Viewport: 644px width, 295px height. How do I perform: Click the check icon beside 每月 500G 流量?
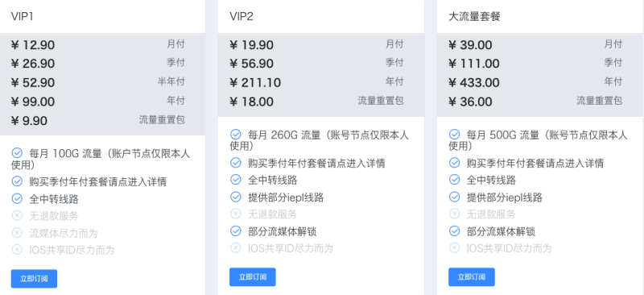[454, 135]
